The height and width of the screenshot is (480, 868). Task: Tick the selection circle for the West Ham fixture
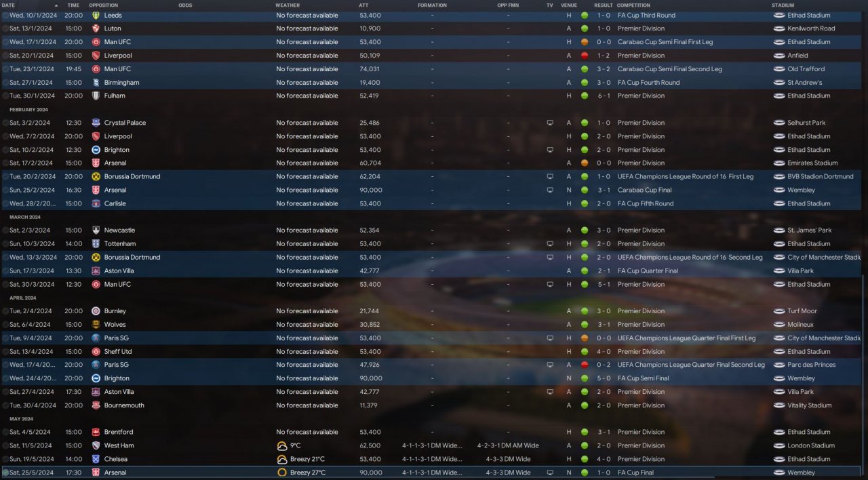[5, 445]
